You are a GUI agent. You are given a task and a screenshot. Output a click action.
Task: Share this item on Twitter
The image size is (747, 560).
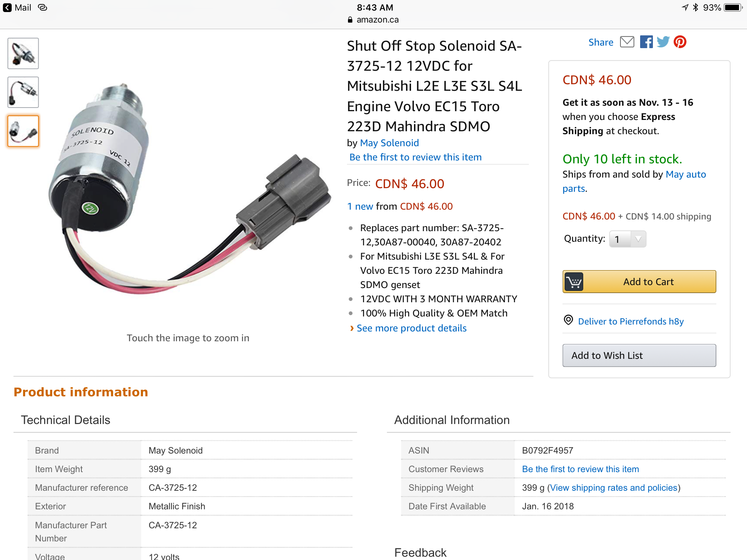pos(663,42)
